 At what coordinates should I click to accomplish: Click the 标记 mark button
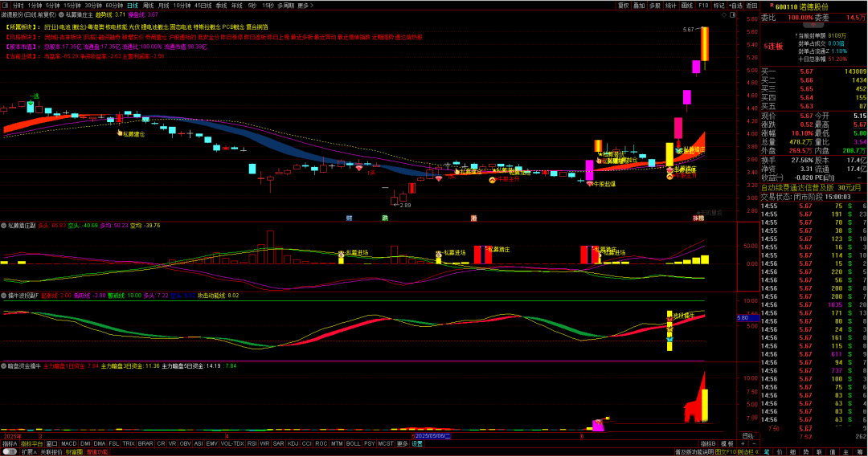coord(718,5)
